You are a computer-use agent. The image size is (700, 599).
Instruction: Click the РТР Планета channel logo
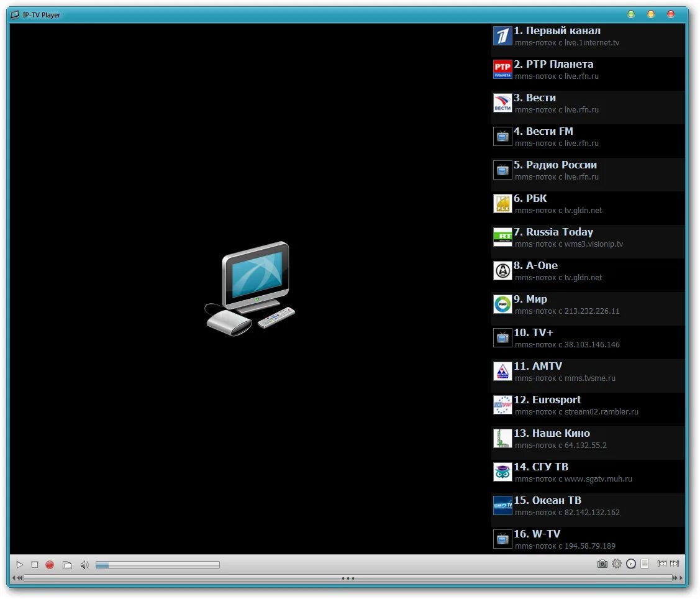point(502,69)
